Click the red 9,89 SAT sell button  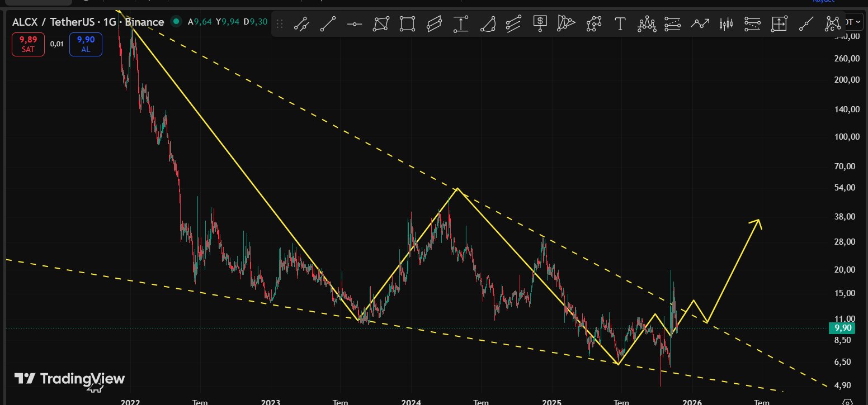[x=28, y=44]
